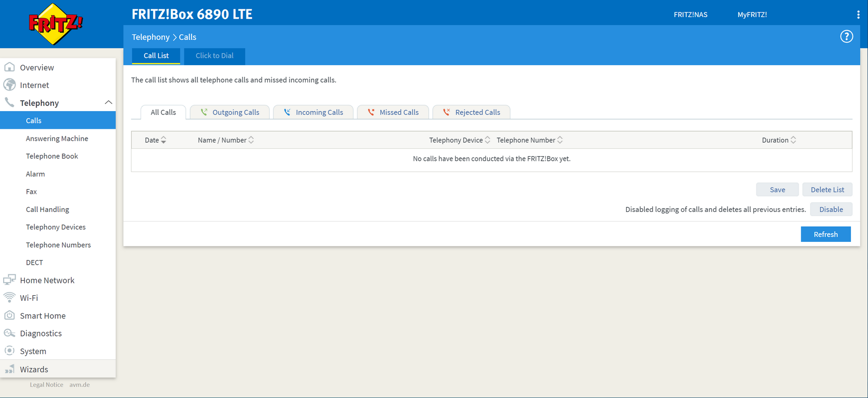Click the System gear icon
This screenshot has height=398, width=868.
[9, 350]
